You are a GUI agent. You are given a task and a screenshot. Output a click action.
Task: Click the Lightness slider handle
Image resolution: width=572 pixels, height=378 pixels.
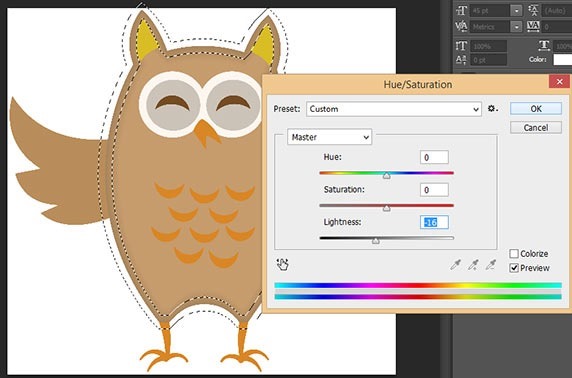(376, 240)
